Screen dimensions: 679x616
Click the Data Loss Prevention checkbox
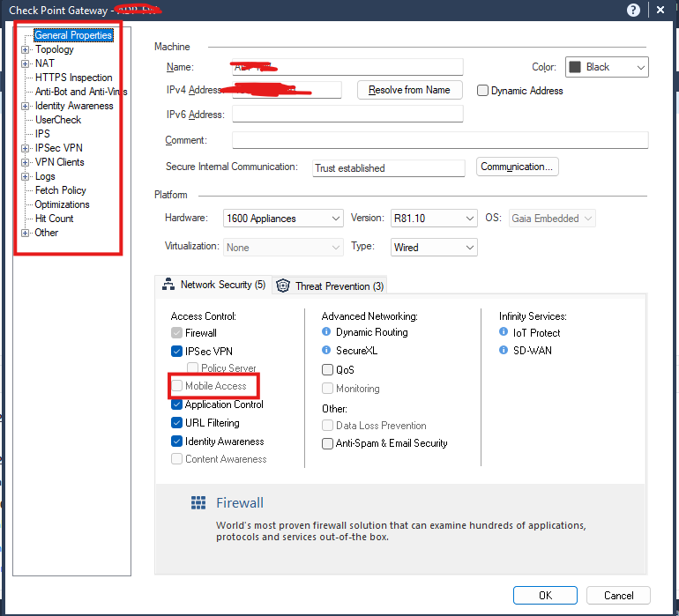tap(327, 426)
